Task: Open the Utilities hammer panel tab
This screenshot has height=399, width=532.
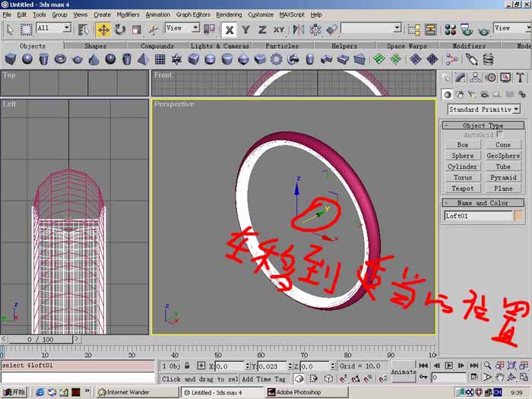Action: coord(520,78)
